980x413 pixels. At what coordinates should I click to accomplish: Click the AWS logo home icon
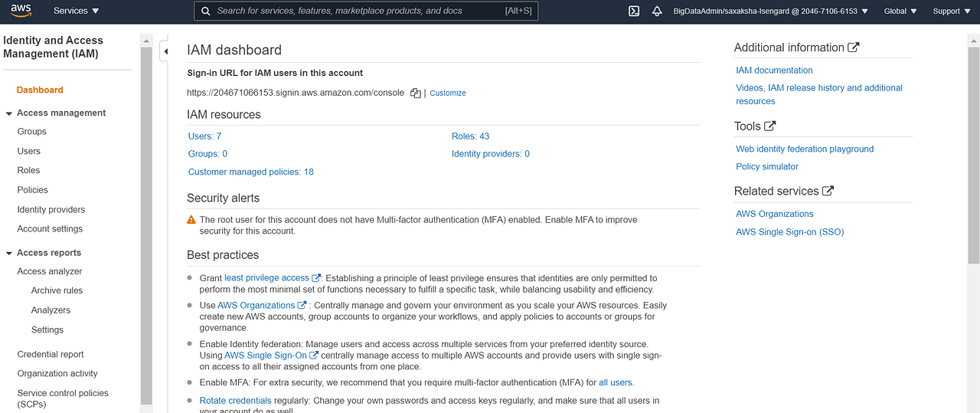(21, 11)
